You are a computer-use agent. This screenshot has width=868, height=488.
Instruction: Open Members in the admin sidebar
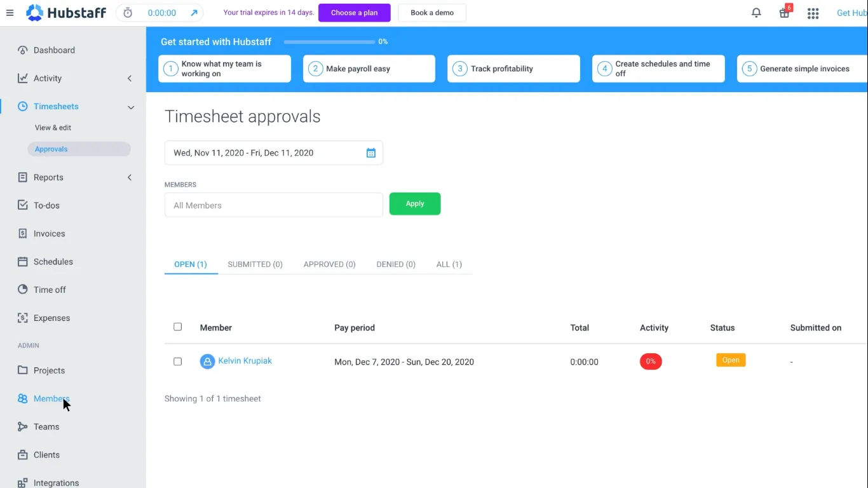point(51,398)
